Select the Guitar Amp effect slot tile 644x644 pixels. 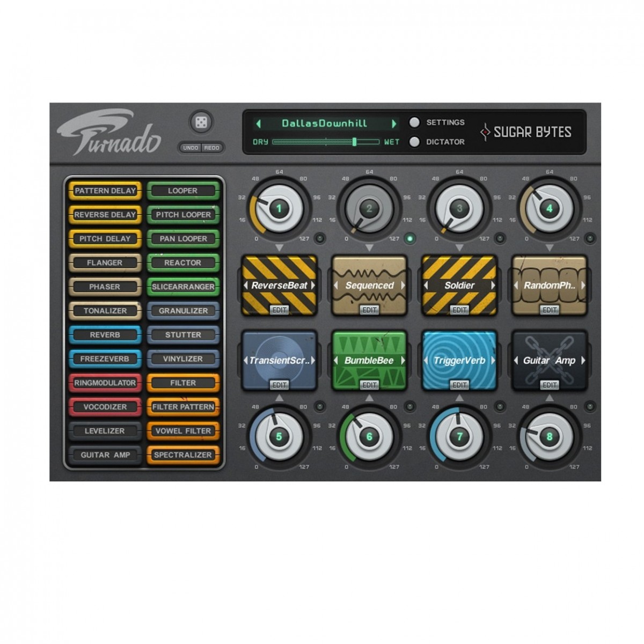click(x=549, y=360)
